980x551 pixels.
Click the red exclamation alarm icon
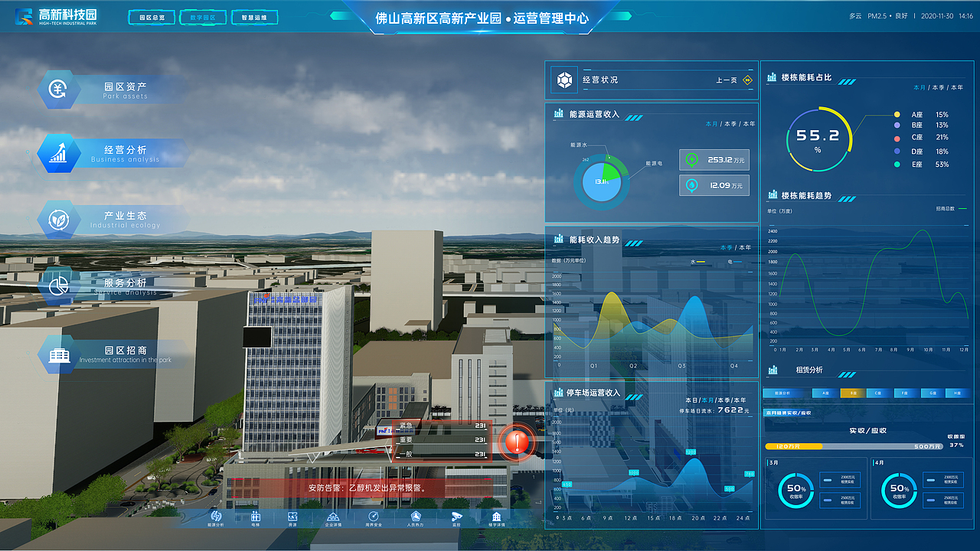tap(518, 442)
